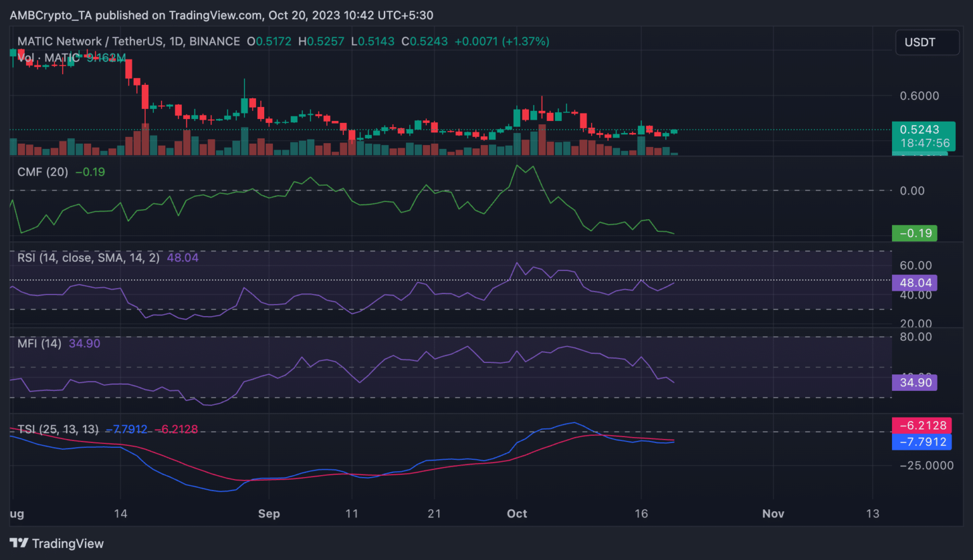
Task: Click the Vol · MATIC volume legend
Action: 49,58
